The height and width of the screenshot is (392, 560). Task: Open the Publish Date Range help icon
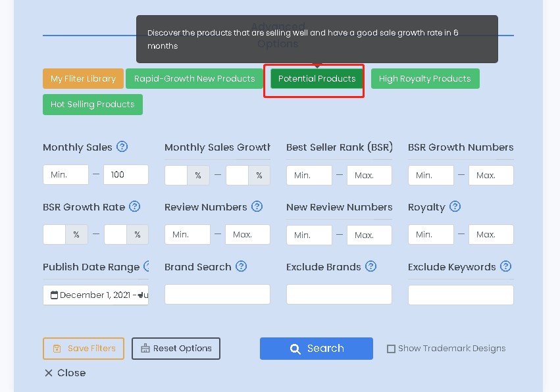[147, 266]
